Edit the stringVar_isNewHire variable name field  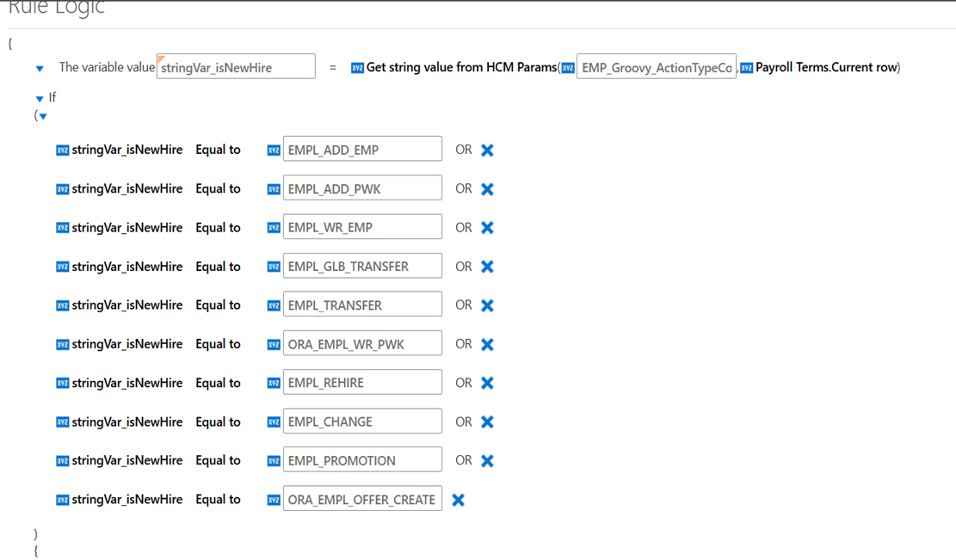pyautogui.click(x=236, y=67)
